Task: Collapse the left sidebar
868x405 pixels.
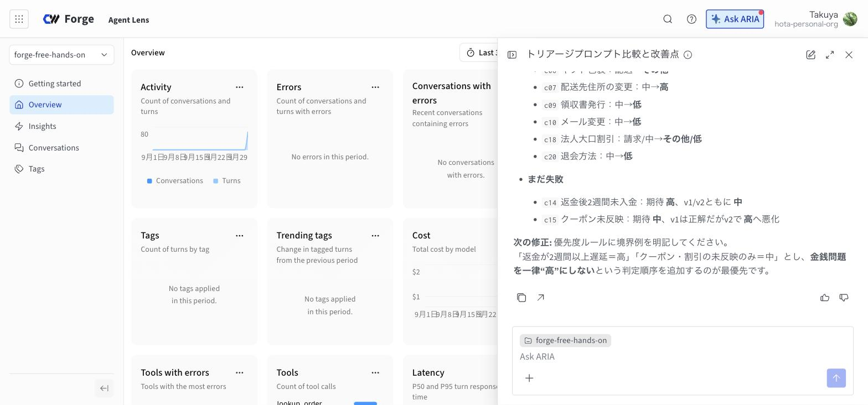Action: [104, 388]
